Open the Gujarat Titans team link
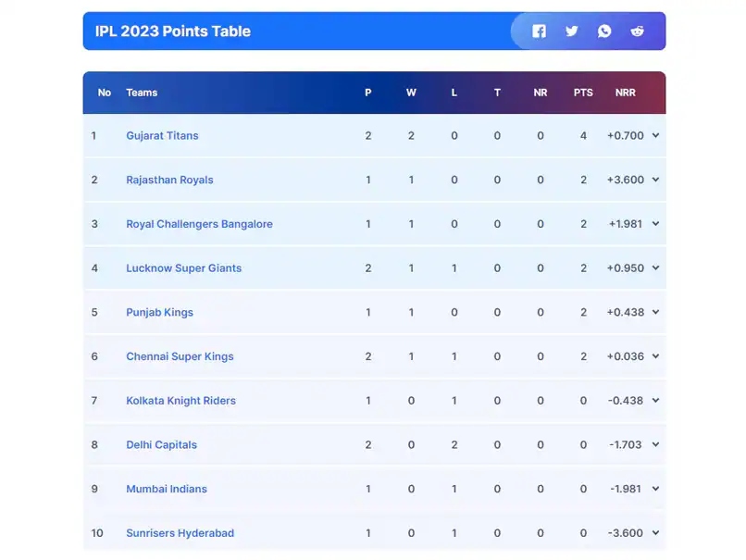The height and width of the screenshot is (560, 746). (162, 135)
